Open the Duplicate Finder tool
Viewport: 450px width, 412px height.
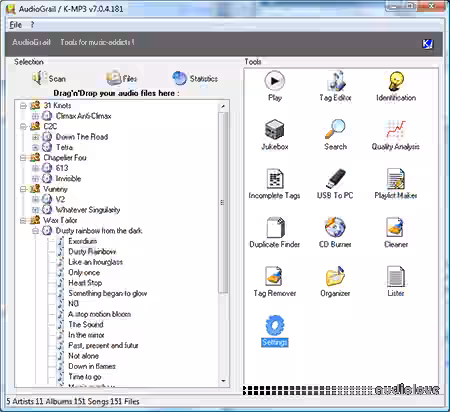275,233
